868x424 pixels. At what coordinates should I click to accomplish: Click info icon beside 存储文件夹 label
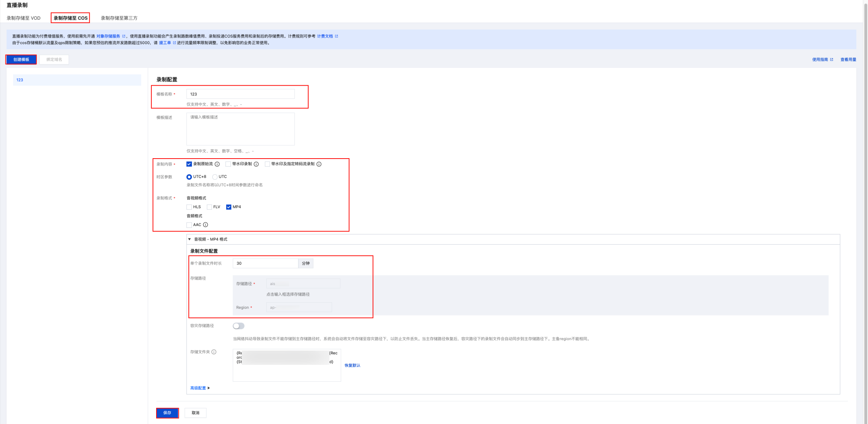214,352
